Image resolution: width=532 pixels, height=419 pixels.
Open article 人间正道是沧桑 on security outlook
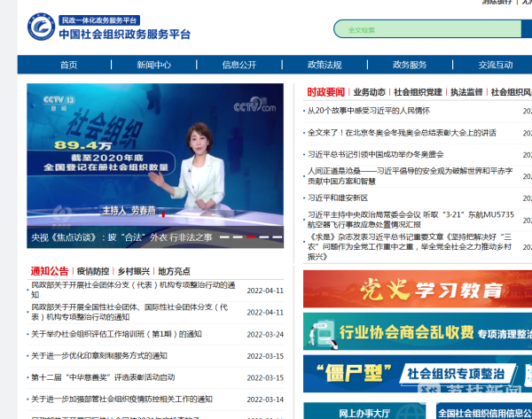(410, 176)
